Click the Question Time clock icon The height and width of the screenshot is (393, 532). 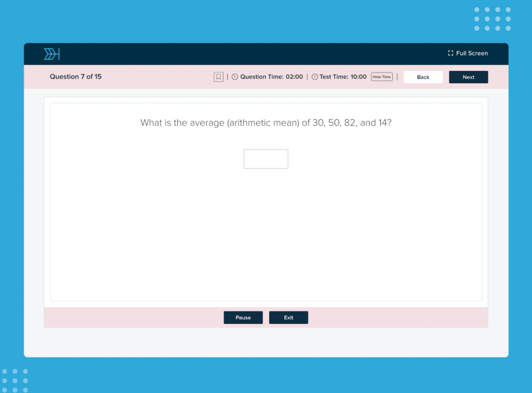(235, 76)
